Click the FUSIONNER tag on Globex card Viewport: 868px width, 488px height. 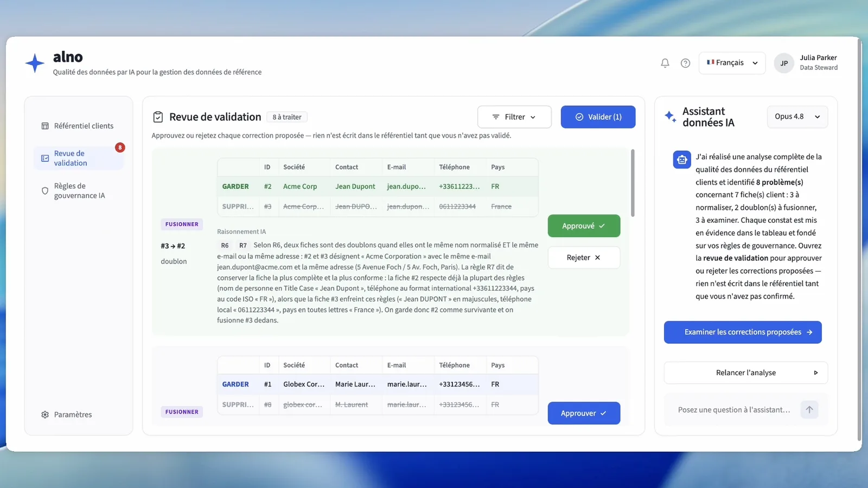coord(182,412)
